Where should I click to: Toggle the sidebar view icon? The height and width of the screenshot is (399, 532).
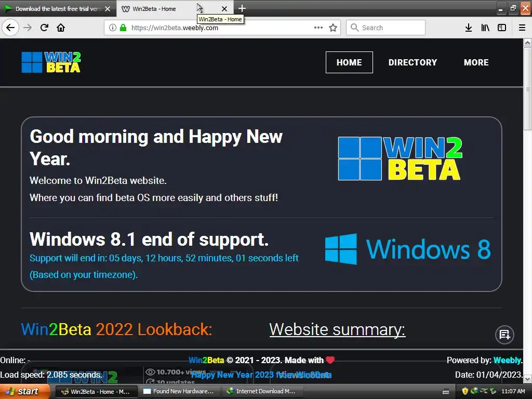click(502, 28)
